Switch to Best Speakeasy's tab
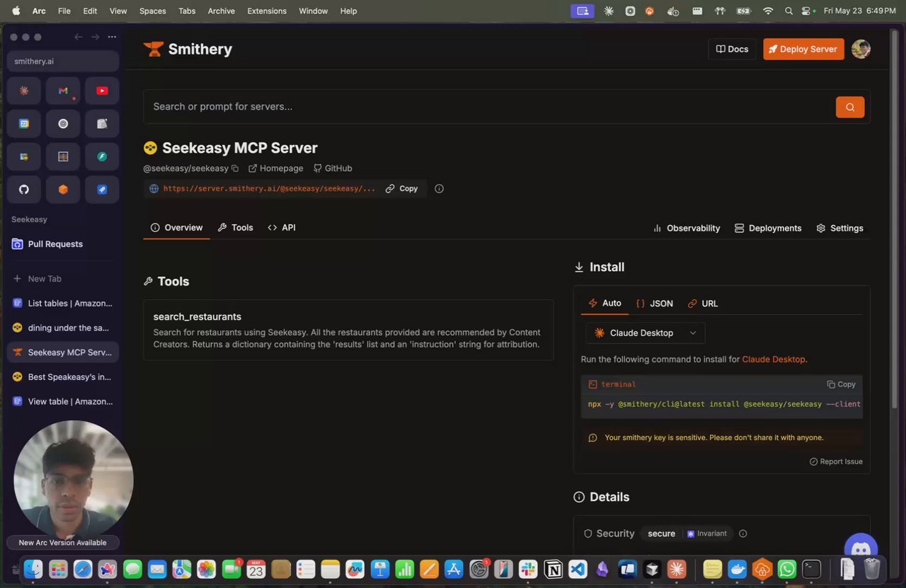 (x=63, y=377)
